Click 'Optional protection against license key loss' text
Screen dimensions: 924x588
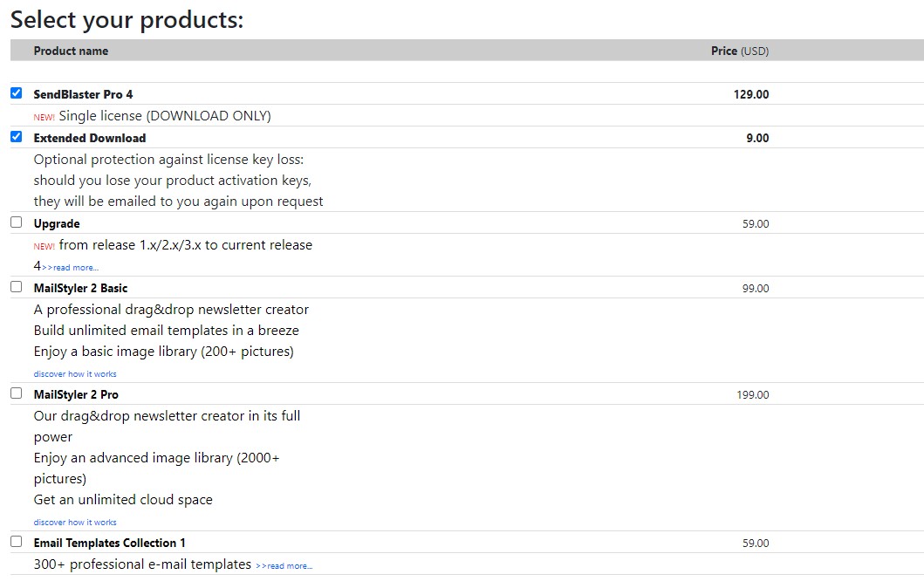click(x=168, y=160)
